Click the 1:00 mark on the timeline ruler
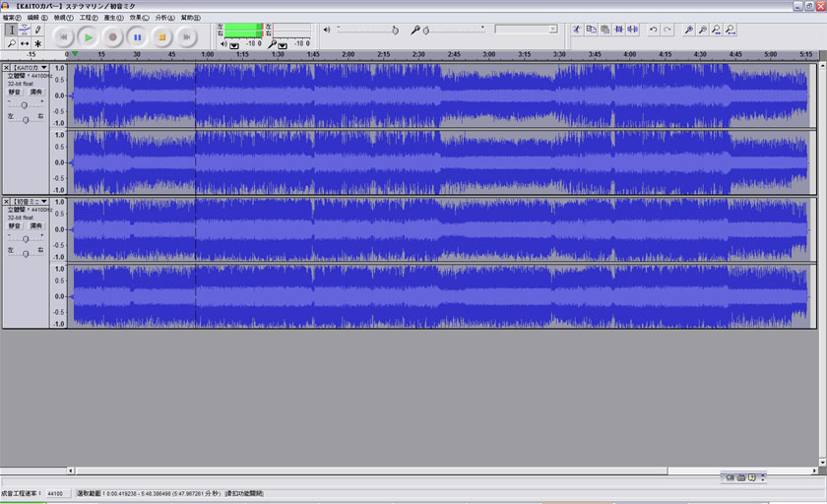827x504 pixels. coord(208,54)
